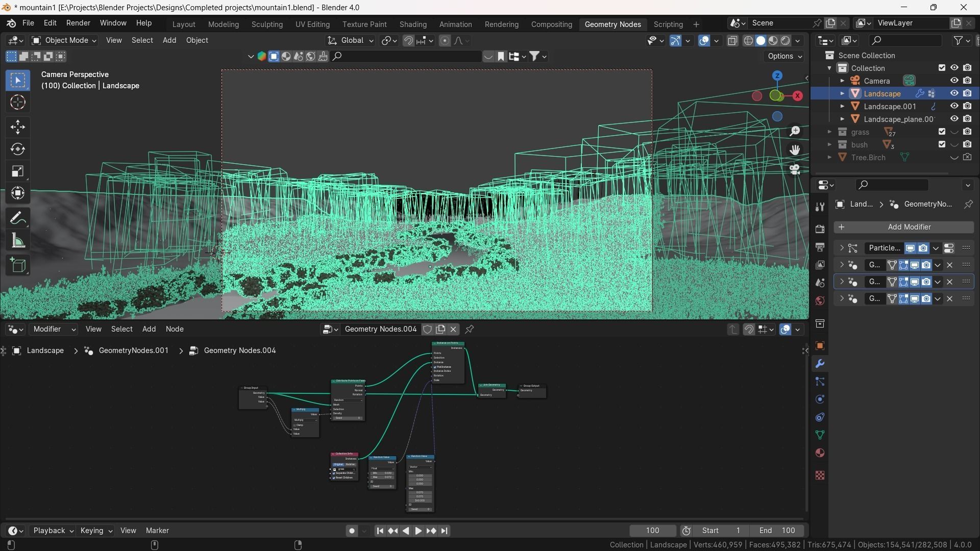Expand the Camera item in outliner
The height and width of the screenshot is (551, 980).
pyautogui.click(x=842, y=81)
